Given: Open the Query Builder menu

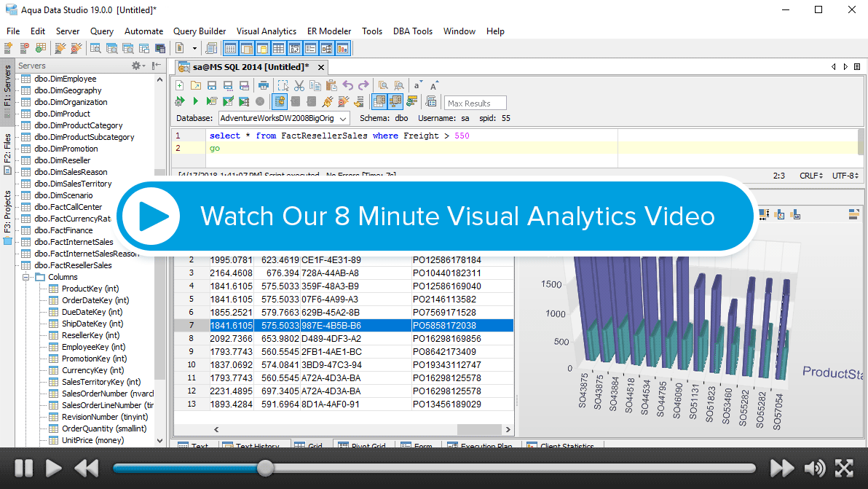Looking at the screenshot, I should [x=200, y=31].
